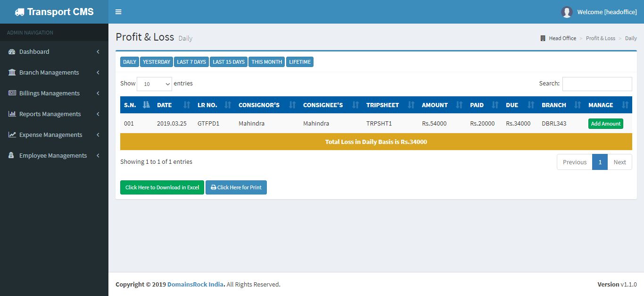Go to the Next page of entries
The height and width of the screenshot is (296, 644).
[x=619, y=162]
